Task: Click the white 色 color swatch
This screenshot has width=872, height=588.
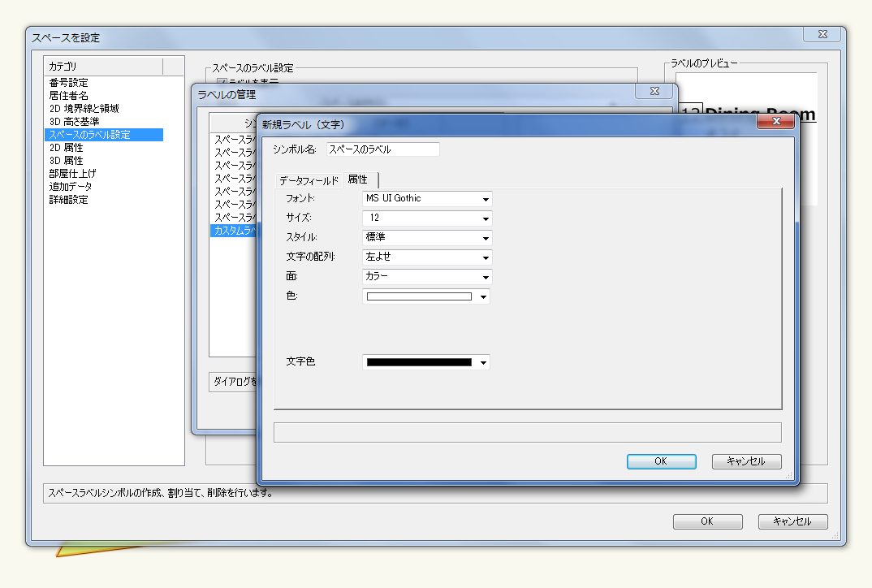Action: click(x=419, y=296)
